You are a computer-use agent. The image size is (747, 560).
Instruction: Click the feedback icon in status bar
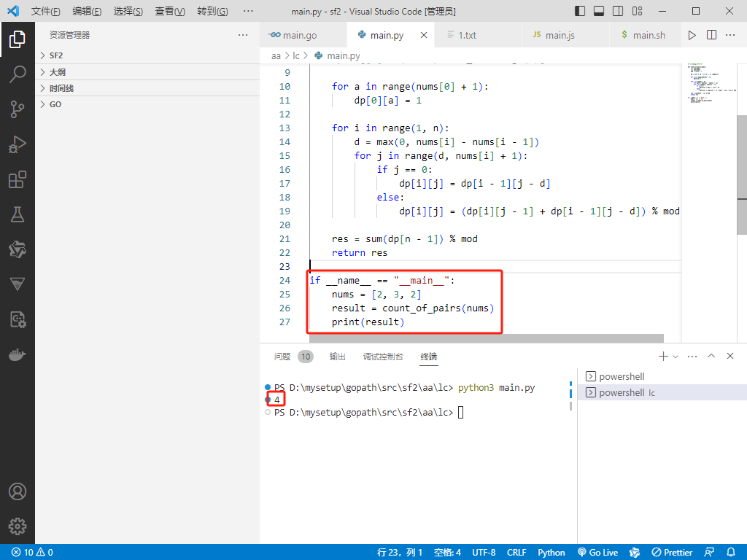[x=709, y=553]
